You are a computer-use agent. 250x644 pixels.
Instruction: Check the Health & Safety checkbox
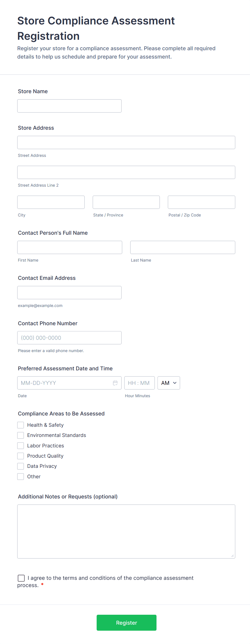pyautogui.click(x=21, y=425)
